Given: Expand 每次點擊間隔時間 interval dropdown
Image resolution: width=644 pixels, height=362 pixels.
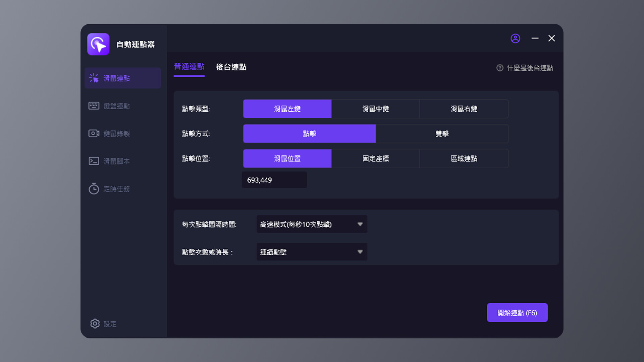Looking at the screenshot, I should 312,224.
